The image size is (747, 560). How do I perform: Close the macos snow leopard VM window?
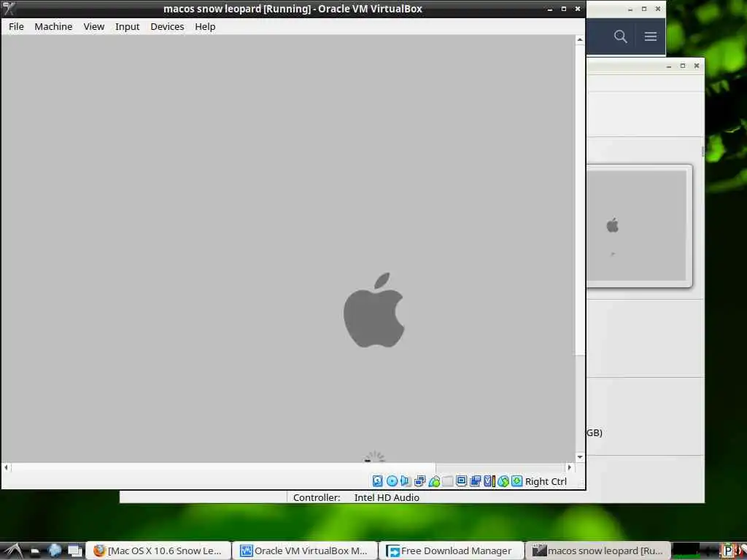578,9
